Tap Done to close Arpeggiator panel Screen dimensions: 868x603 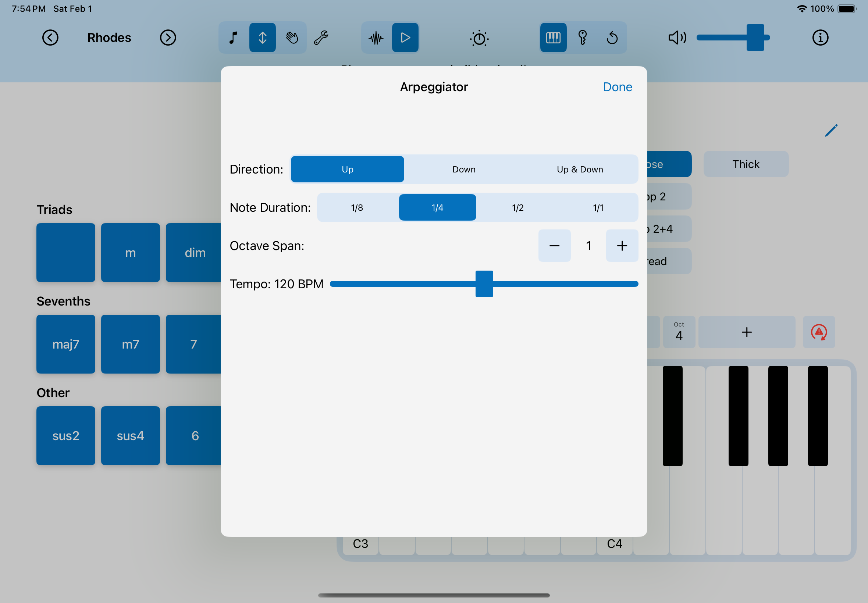pos(618,87)
